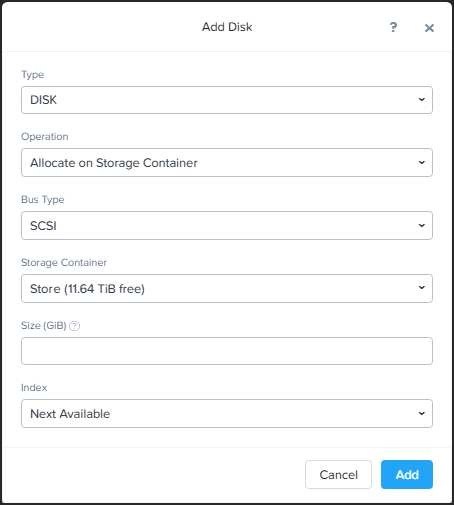
Task: Open the Store (11.64 TiB free) dropdown
Action: pos(227,289)
